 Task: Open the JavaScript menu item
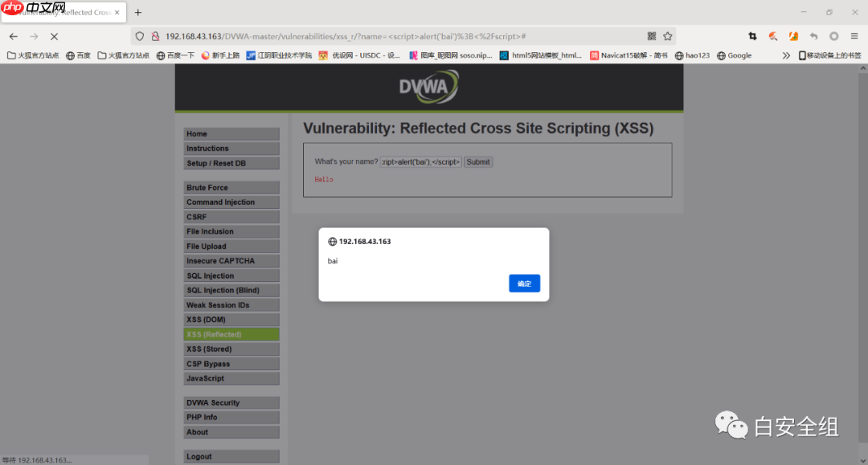pyautogui.click(x=231, y=378)
